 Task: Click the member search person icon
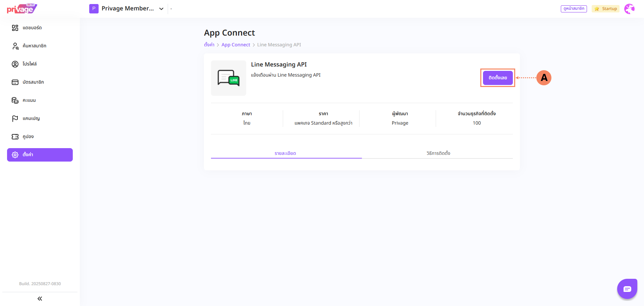coord(15,46)
